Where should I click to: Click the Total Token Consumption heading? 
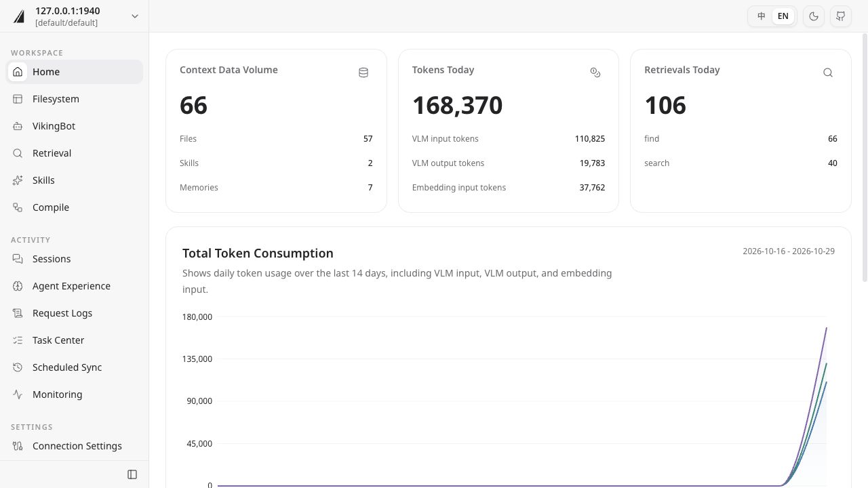point(258,253)
